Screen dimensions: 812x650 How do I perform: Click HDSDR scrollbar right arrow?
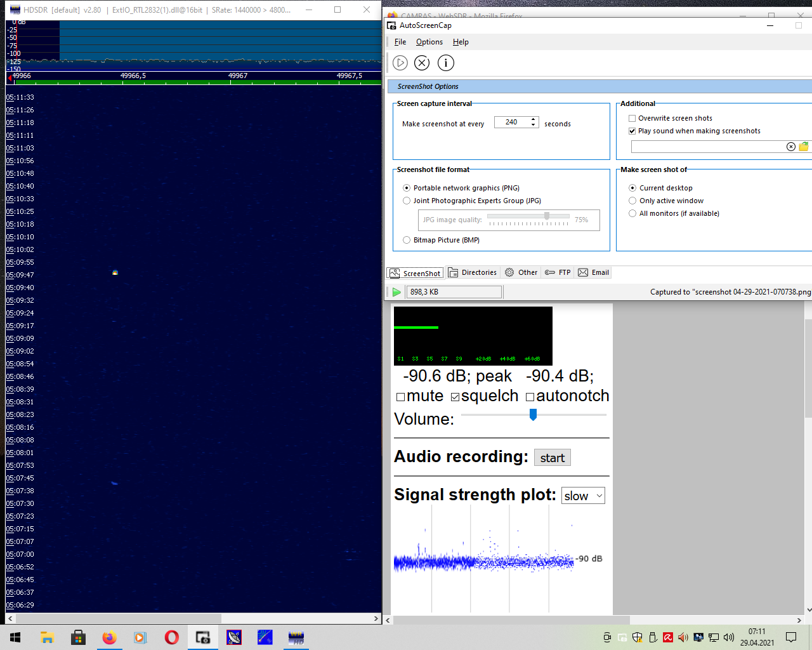click(x=376, y=618)
